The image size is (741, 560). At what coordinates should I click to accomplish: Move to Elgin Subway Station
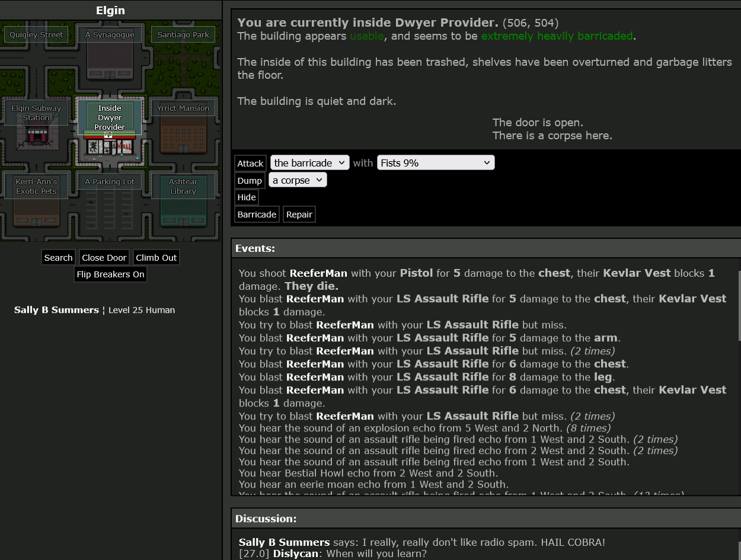click(36, 112)
